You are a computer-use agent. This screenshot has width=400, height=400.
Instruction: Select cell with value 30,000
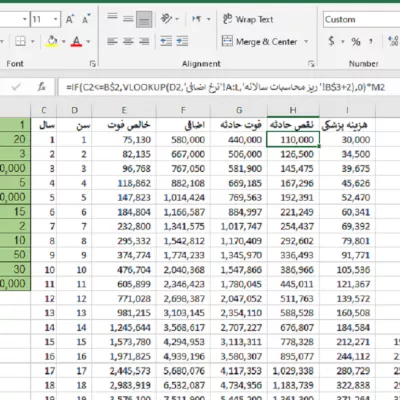(347, 139)
